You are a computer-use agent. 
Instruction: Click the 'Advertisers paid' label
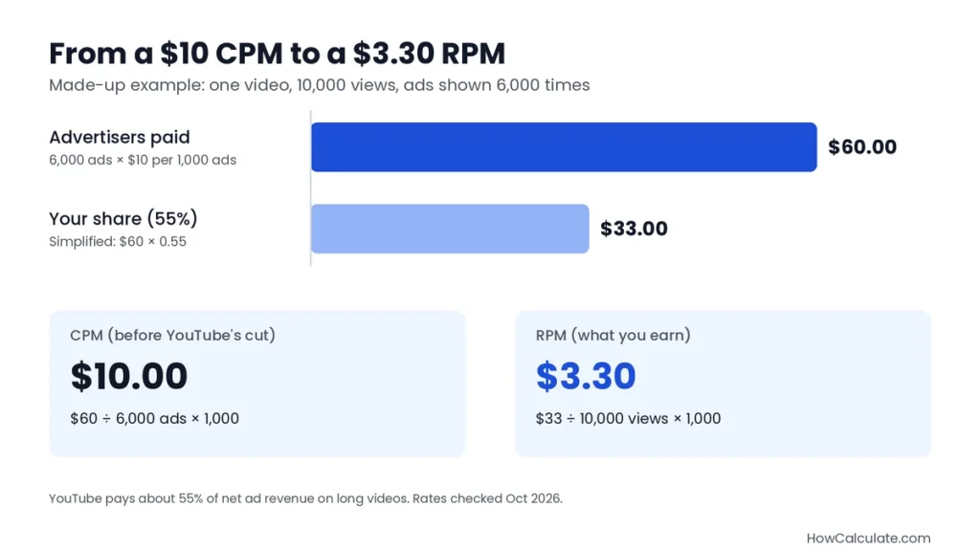coord(120,137)
